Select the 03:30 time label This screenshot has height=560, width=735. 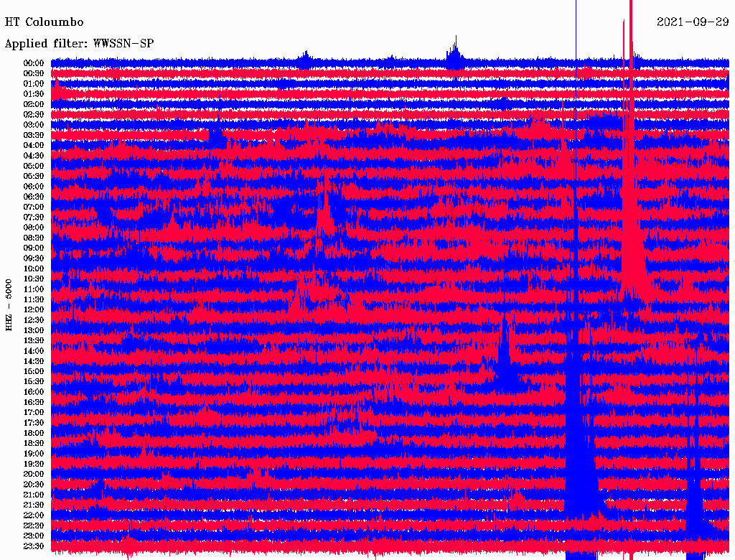[34, 136]
